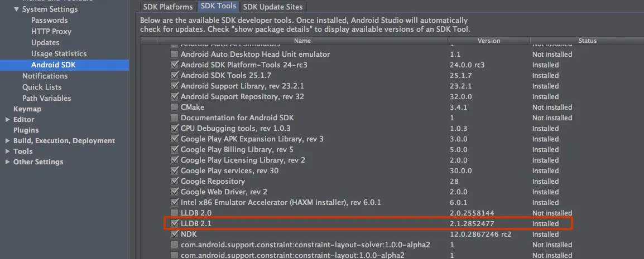Click version 24.0.0 rc3 cell

(466, 65)
